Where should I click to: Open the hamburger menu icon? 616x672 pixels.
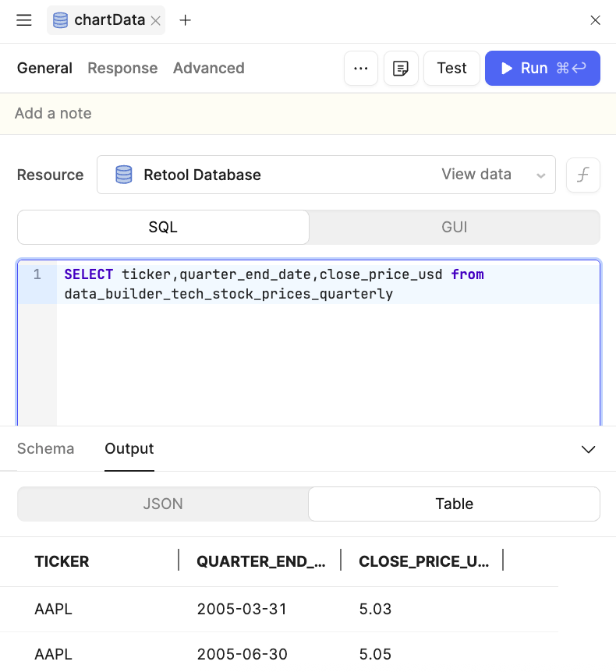[24, 20]
